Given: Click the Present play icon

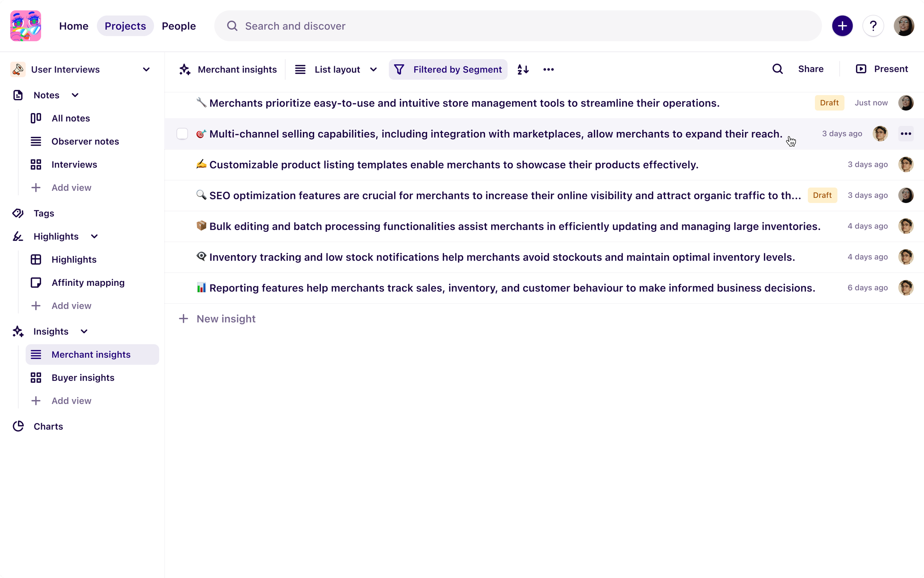Looking at the screenshot, I should [861, 69].
